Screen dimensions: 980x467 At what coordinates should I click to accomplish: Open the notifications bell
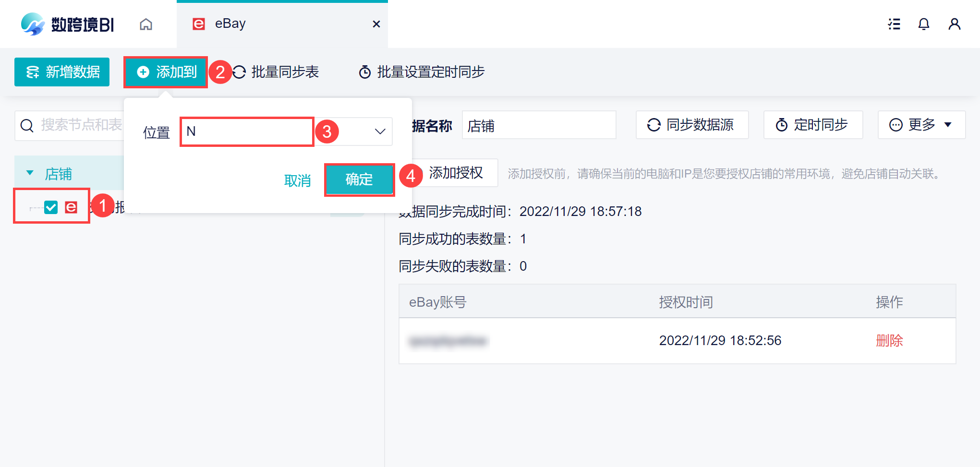(924, 24)
